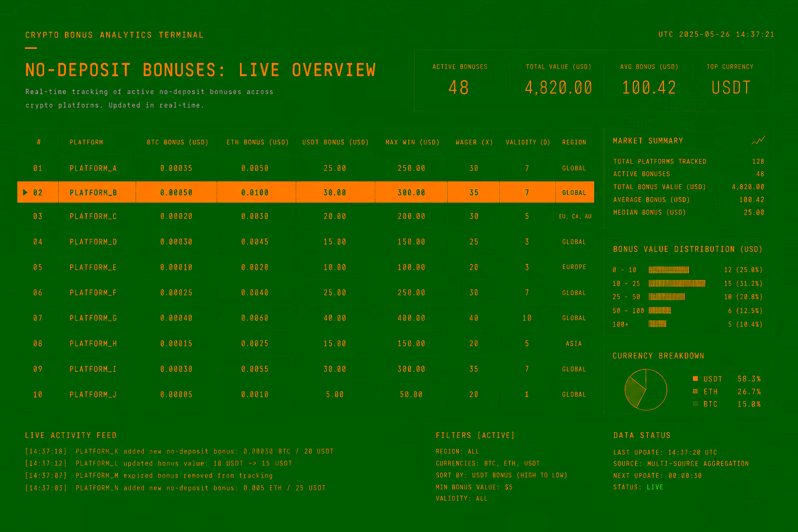The image size is (798, 532).
Task: Click the LAST UPDATE time entry
Action: click(665, 453)
